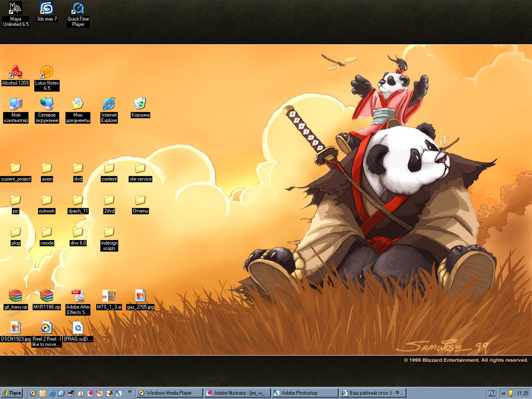Select the 3ds max 7 desktop shortcut

pyautogui.click(x=47, y=11)
